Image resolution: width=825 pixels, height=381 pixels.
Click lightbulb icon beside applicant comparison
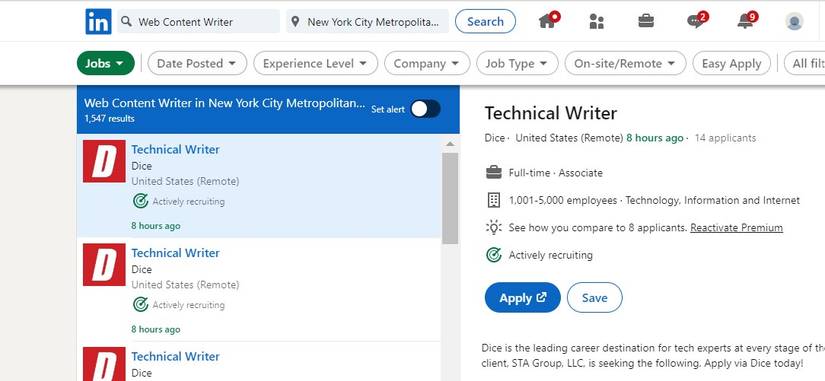pos(494,227)
